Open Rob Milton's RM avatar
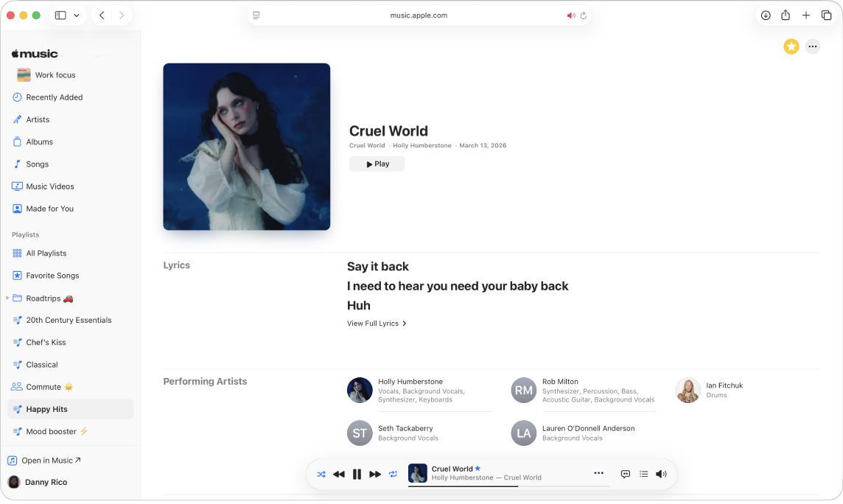This screenshot has height=504, width=843. 524,391
